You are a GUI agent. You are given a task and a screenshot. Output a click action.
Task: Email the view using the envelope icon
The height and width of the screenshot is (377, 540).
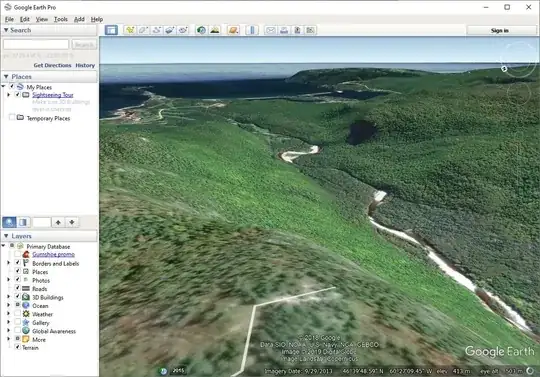click(270, 30)
